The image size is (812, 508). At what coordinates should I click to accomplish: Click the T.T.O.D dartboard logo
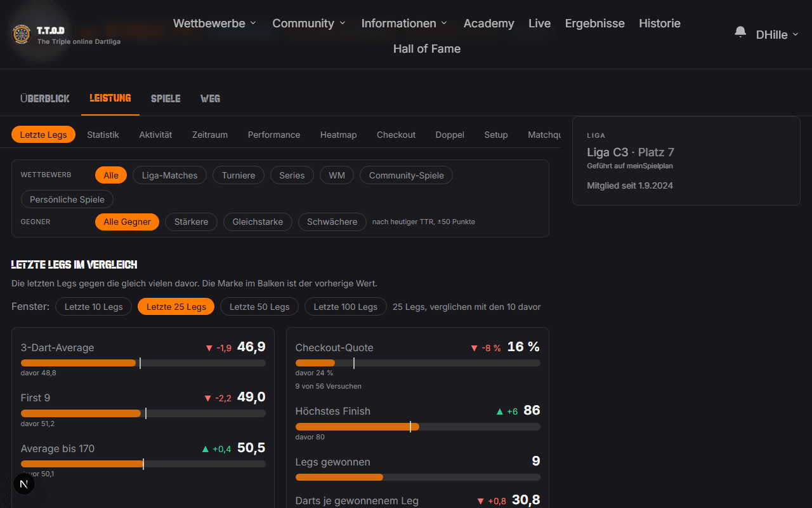tap(22, 34)
